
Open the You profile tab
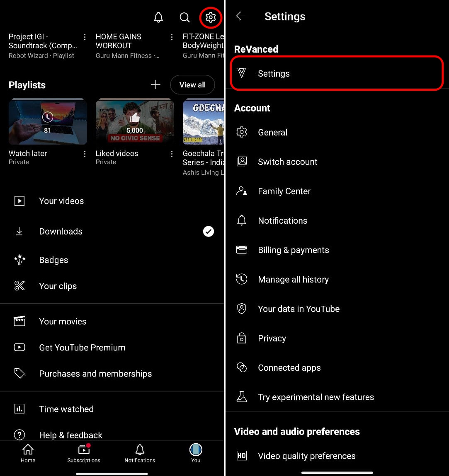pyautogui.click(x=196, y=453)
